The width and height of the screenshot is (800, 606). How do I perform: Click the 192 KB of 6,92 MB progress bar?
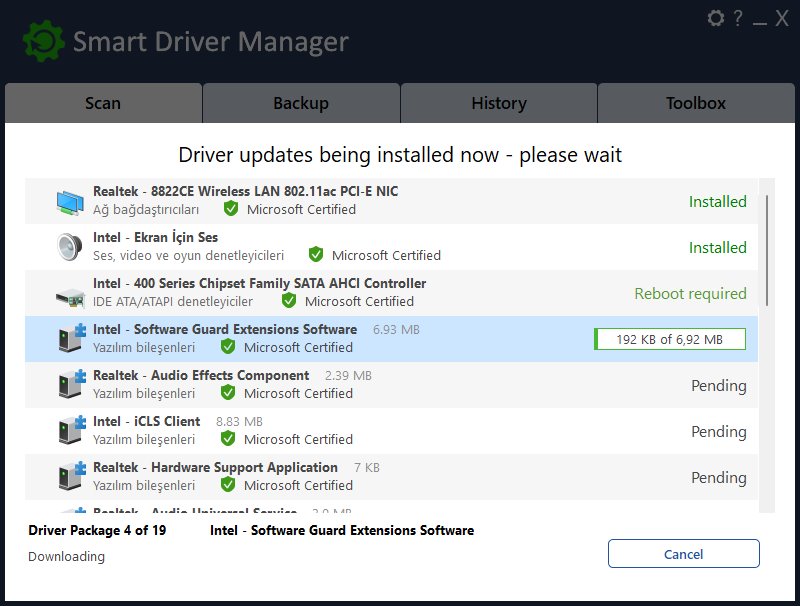tap(670, 339)
